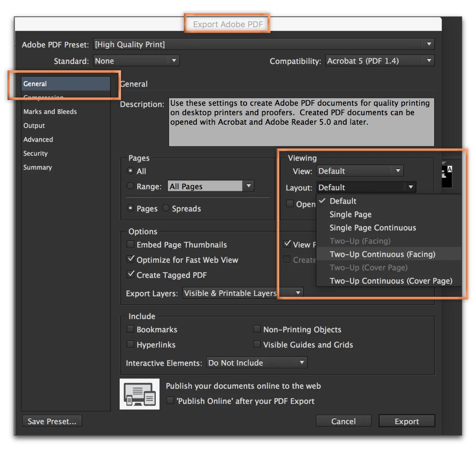Choose Single Page Continuous layout
The image size is (476, 452).
point(389,228)
